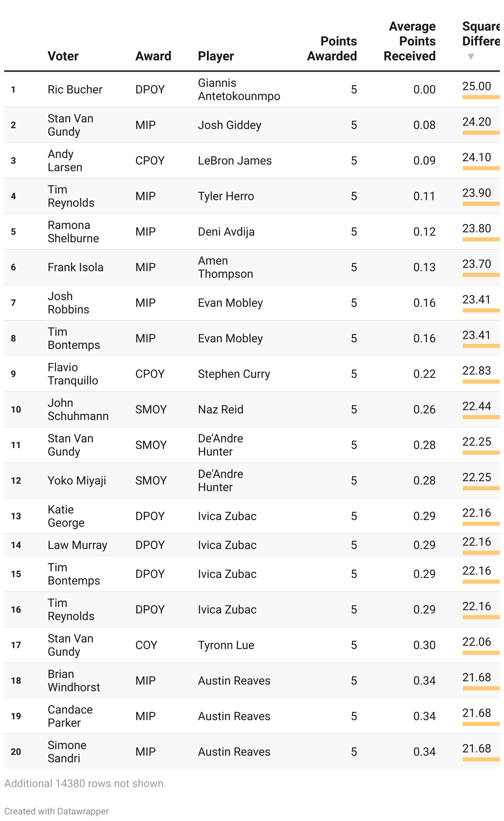504x821 pixels.
Task: Click LeBron James player cell
Action: point(235,160)
